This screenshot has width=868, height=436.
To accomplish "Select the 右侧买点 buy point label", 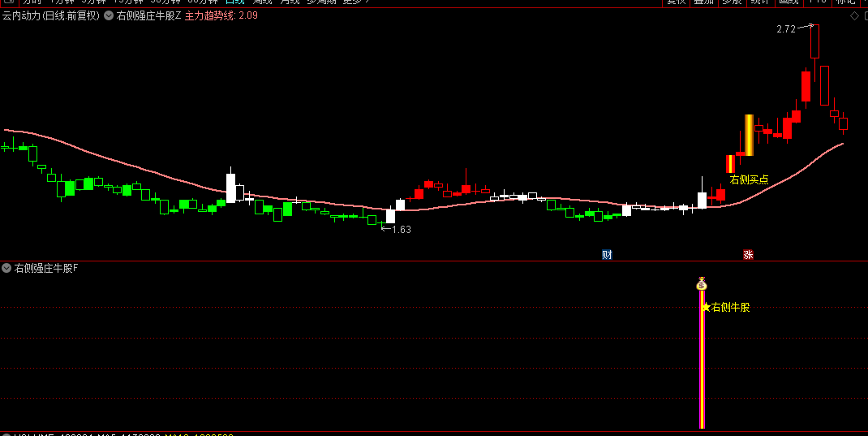I will point(749,179).
